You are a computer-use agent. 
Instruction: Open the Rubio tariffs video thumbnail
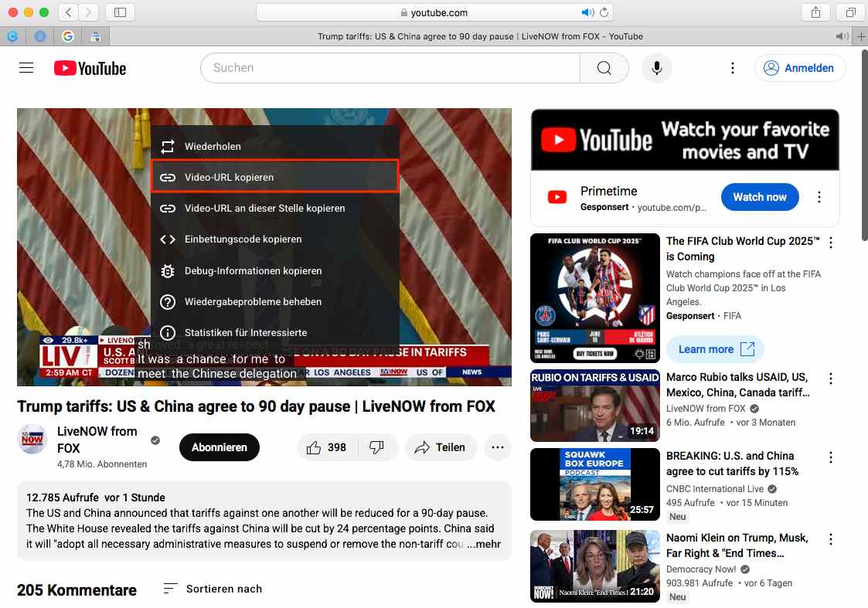click(x=594, y=407)
